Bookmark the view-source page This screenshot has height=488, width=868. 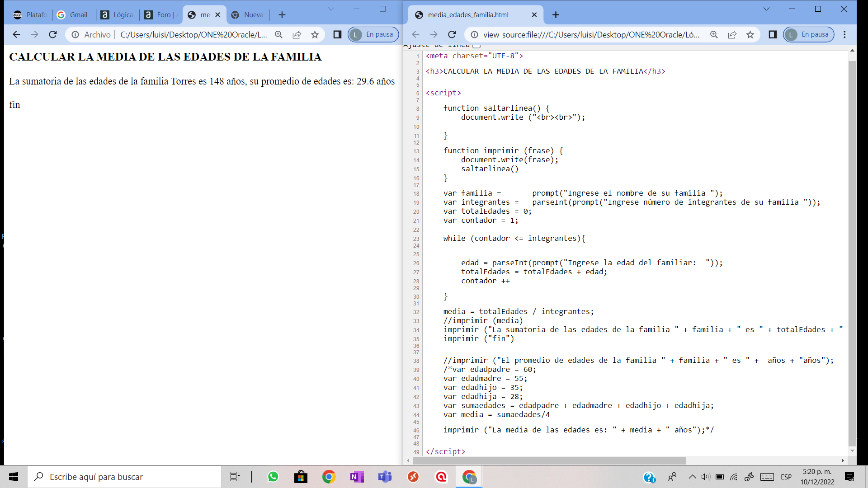(750, 34)
